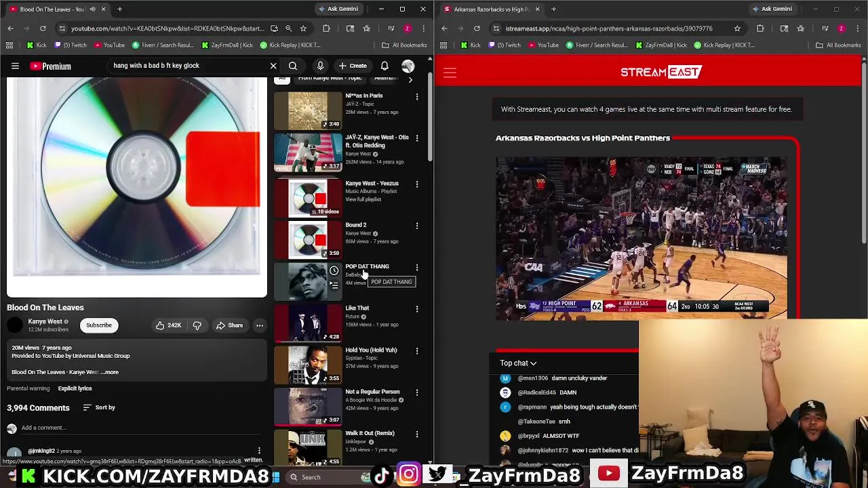The width and height of the screenshot is (868, 488).
Task: Open options for Walk It Out (Remix)
Action: coord(417,434)
